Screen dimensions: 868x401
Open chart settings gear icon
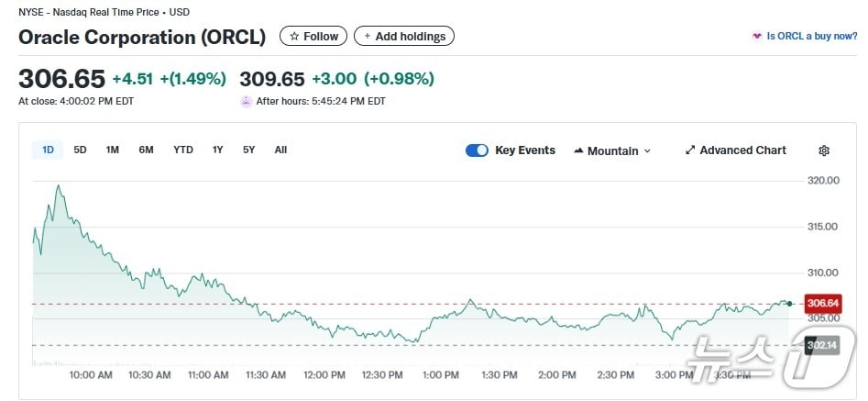click(824, 150)
